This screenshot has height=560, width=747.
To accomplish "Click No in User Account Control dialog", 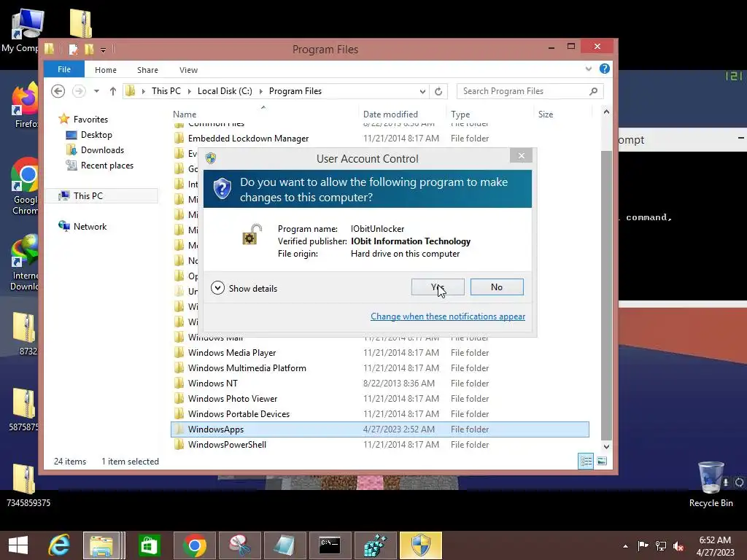I will pos(496,287).
